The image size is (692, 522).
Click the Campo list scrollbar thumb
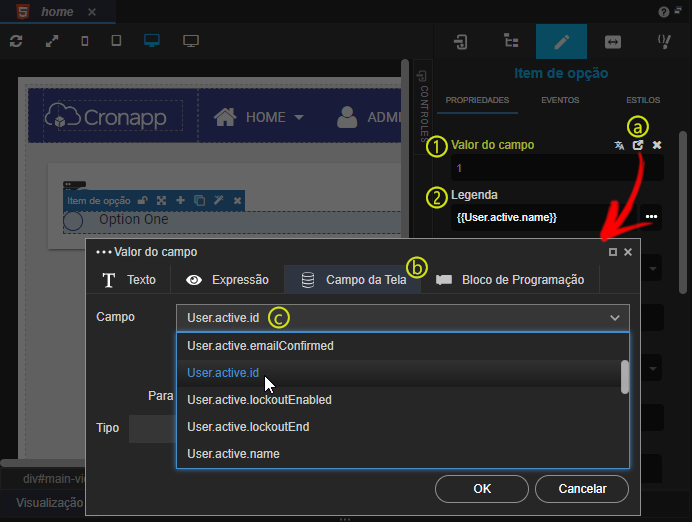[624, 376]
